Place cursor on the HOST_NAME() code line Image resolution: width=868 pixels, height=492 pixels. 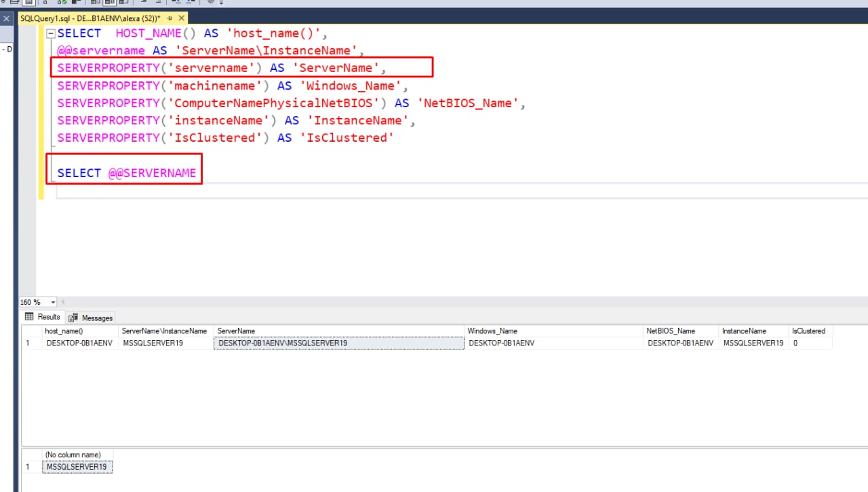tap(193, 33)
